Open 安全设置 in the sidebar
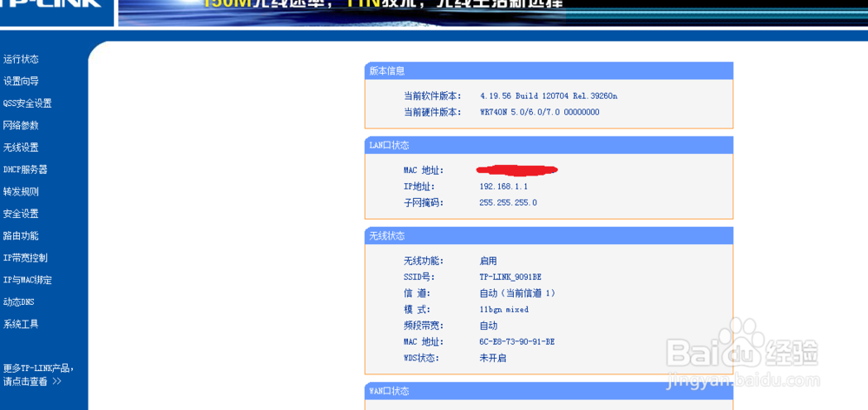The image size is (868, 410). point(21,214)
